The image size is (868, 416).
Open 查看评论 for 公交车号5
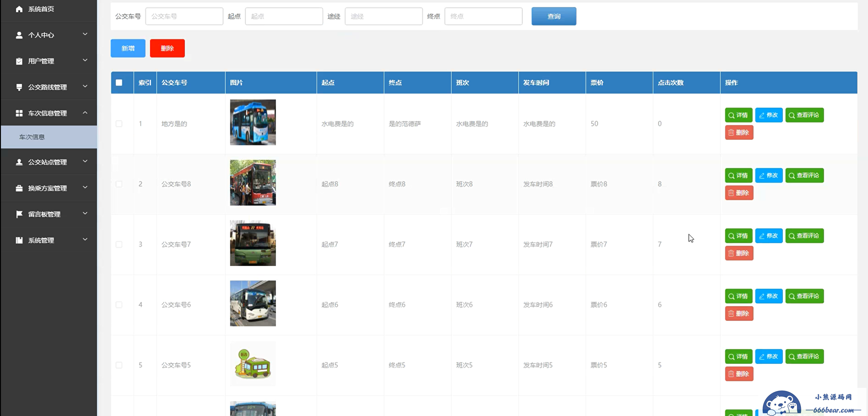tap(804, 356)
